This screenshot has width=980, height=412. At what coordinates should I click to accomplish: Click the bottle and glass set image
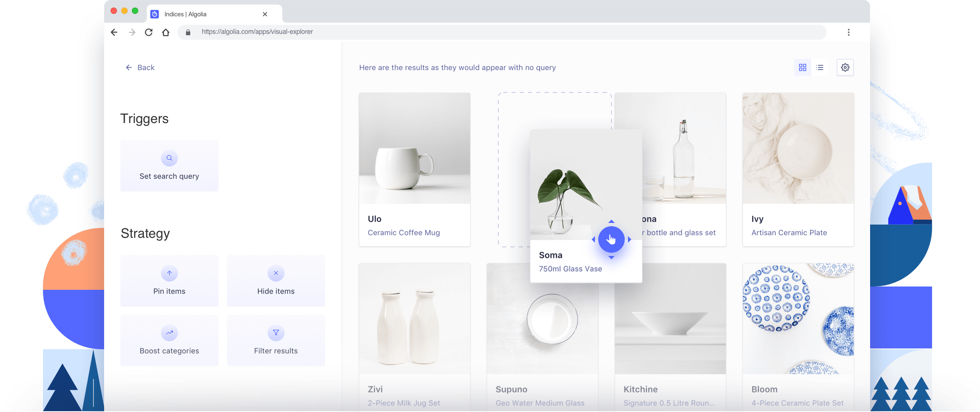684,148
